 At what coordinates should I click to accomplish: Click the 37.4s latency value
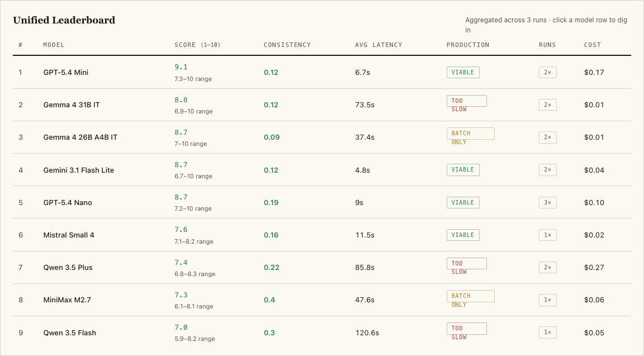364,137
